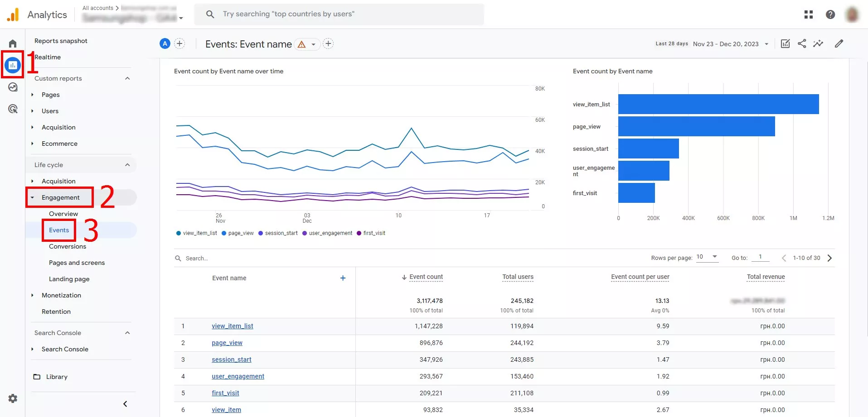The height and width of the screenshot is (417, 868).
Task: Open the Insights sparkline icon
Action: (818, 43)
